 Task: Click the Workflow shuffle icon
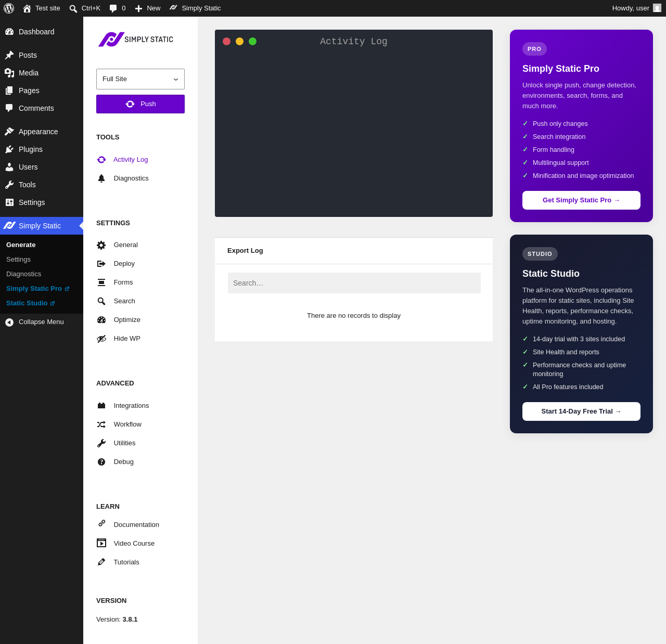[101, 424]
